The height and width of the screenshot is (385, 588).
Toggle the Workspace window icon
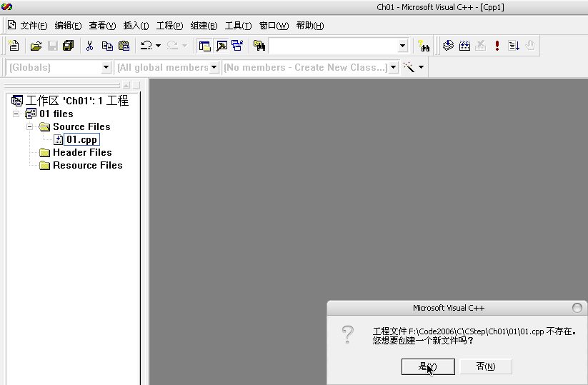pyautogui.click(x=204, y=46)
